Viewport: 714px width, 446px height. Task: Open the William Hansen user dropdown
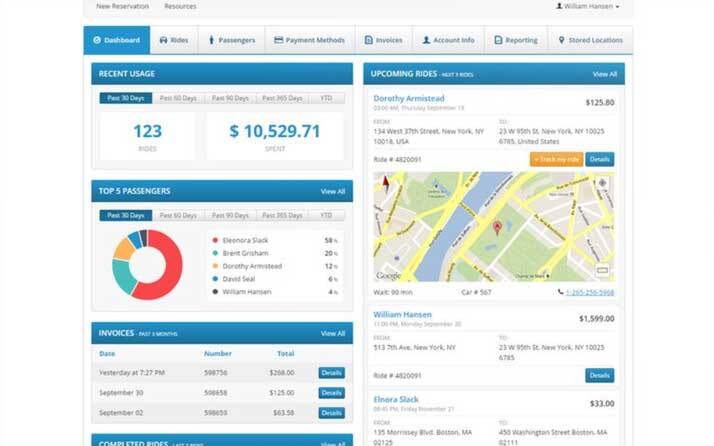(587, 6)
